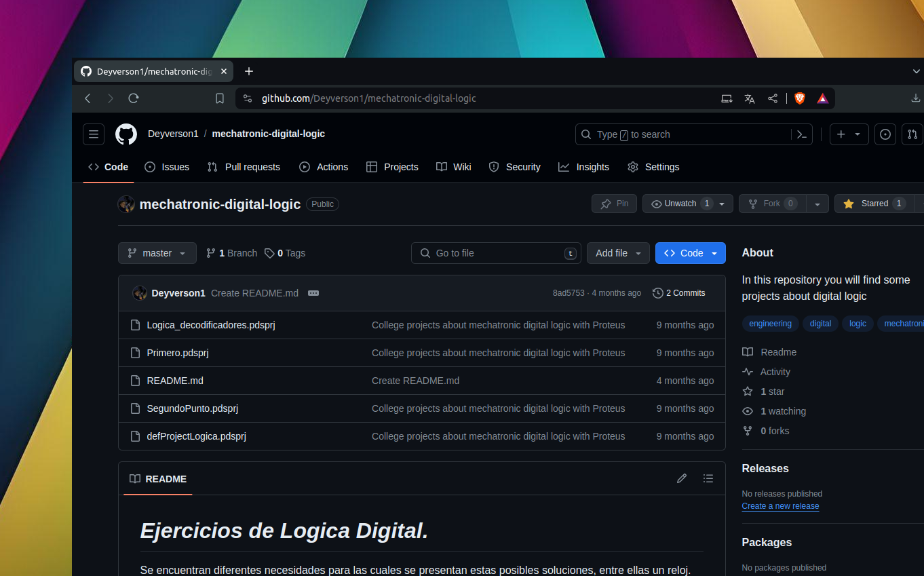Open README outline list icon
This screenshot has height=576, width=924.
708,478
